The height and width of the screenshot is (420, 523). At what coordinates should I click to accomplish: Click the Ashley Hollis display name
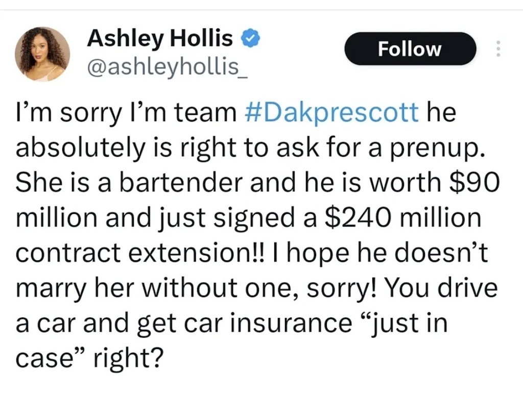tap(160, 38)
